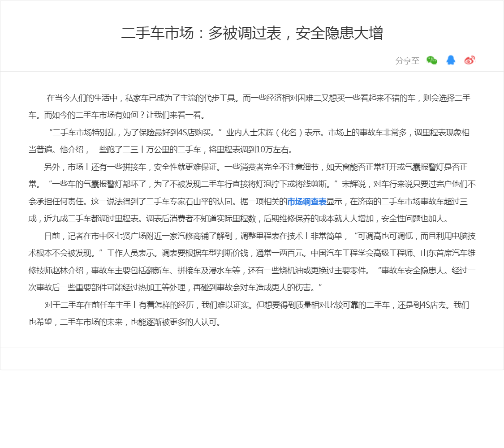The height and width of the screenshot is (448, 504).
Task: Click the line starting 常。“一些车的气囊报警灯
Action: click(x=252, y=184)
